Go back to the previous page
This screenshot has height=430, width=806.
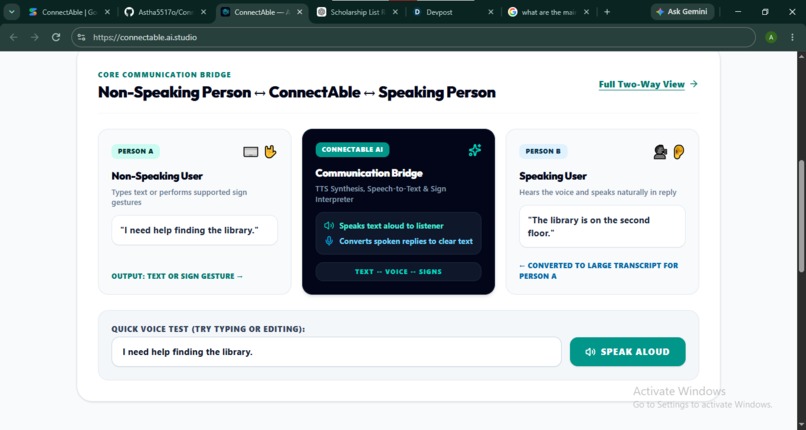pyautogui.click(x=14, y=37)
